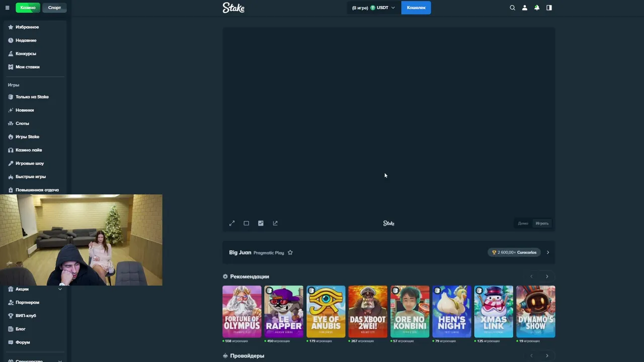
Task: Open Pragmatic Play provider link
Action: pos(269,253)
